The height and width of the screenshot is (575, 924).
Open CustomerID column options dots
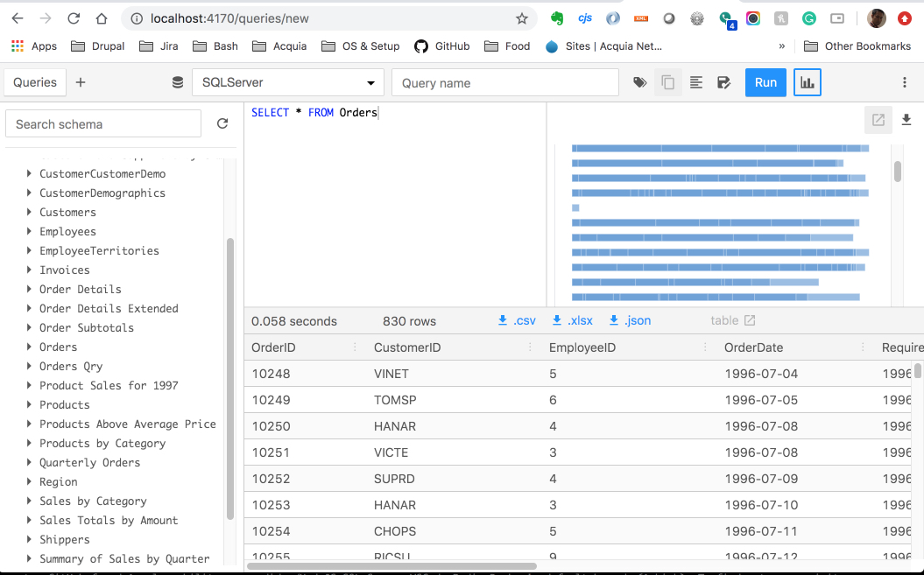(530, 347)
